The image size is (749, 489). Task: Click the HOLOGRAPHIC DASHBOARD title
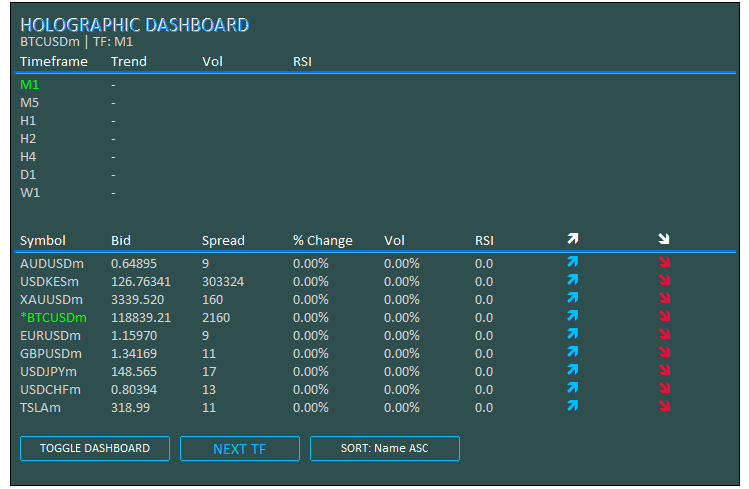135,25
